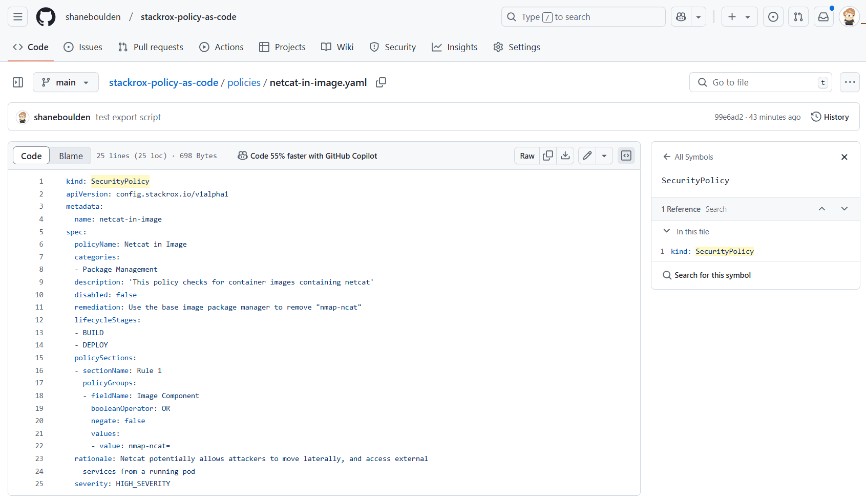Viewport: 866px width, 504px height.
Task: Open the Copilot dropdown arrow
Action: point(699,17)
